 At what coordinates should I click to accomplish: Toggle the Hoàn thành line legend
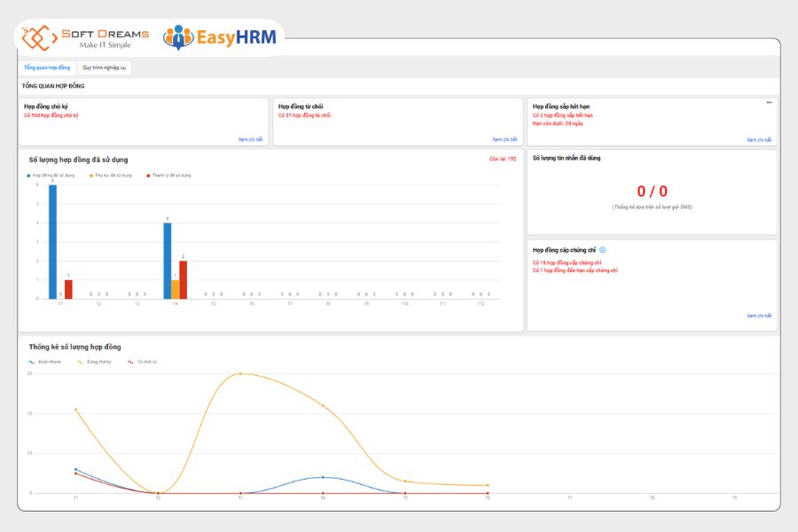pyautogui.click(x=45, y=362)
